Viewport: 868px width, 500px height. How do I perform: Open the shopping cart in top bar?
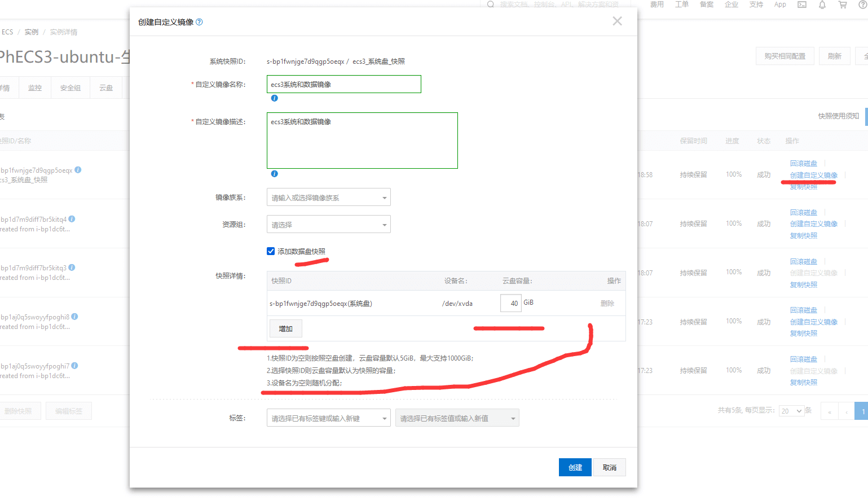843,5
